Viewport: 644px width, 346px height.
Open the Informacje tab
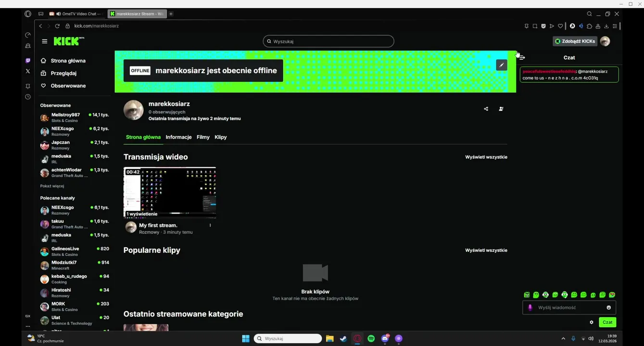coord(178,137)
